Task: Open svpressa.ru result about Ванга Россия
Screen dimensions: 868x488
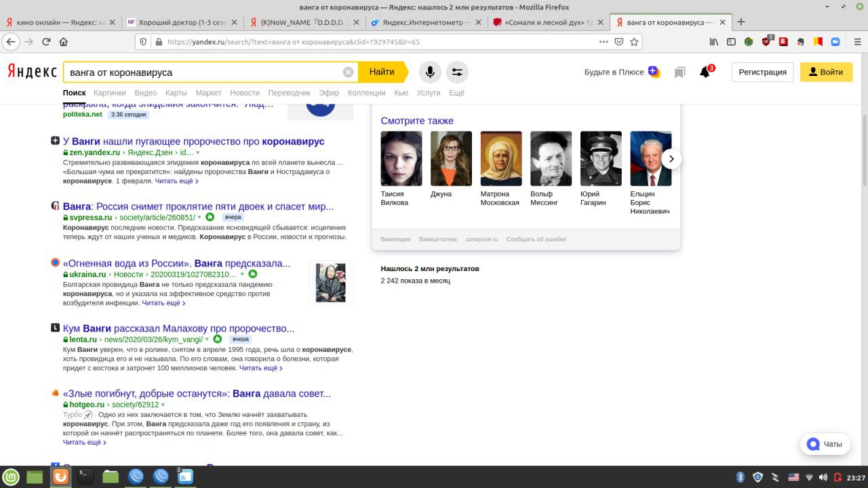Action: (x=198, y=206)
